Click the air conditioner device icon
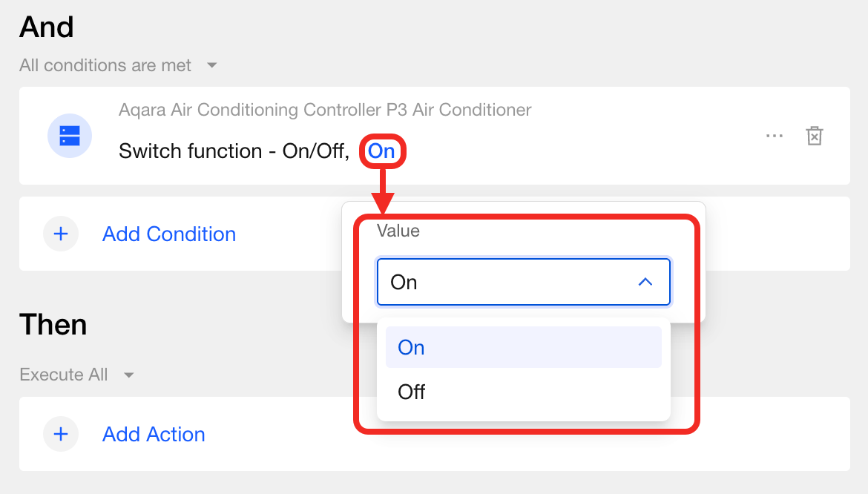 69,136
